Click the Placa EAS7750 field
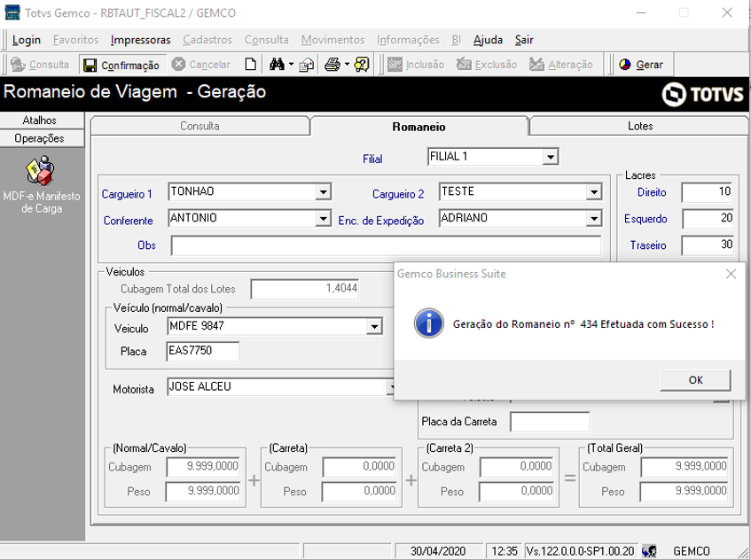Image resolution: width=751 pixels, height=560 pixels. (x=202, y=351)
